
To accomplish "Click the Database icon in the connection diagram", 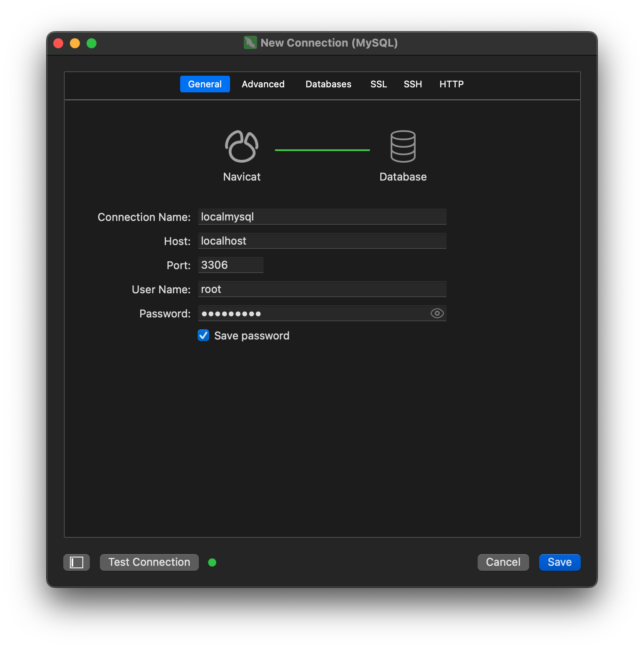I will pyautogui.click(x=402, y=146).
